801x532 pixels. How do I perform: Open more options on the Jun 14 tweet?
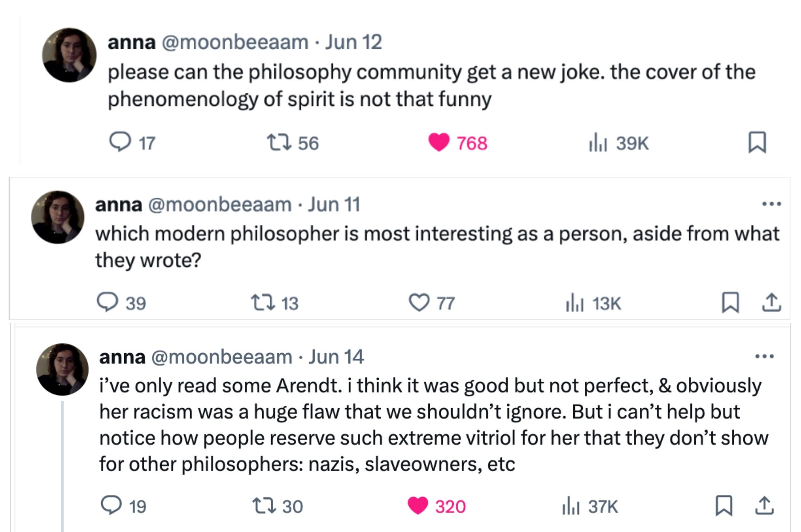(x=764, y=356)
